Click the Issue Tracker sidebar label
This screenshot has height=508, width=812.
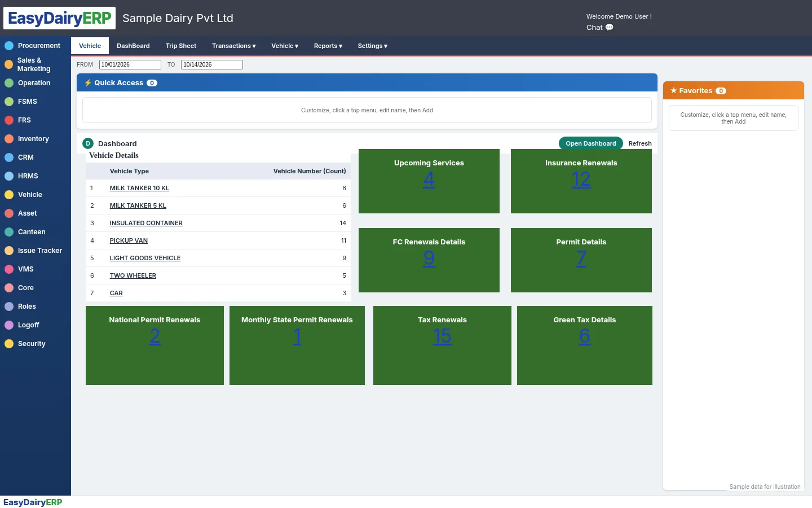(x=40, y=251)
